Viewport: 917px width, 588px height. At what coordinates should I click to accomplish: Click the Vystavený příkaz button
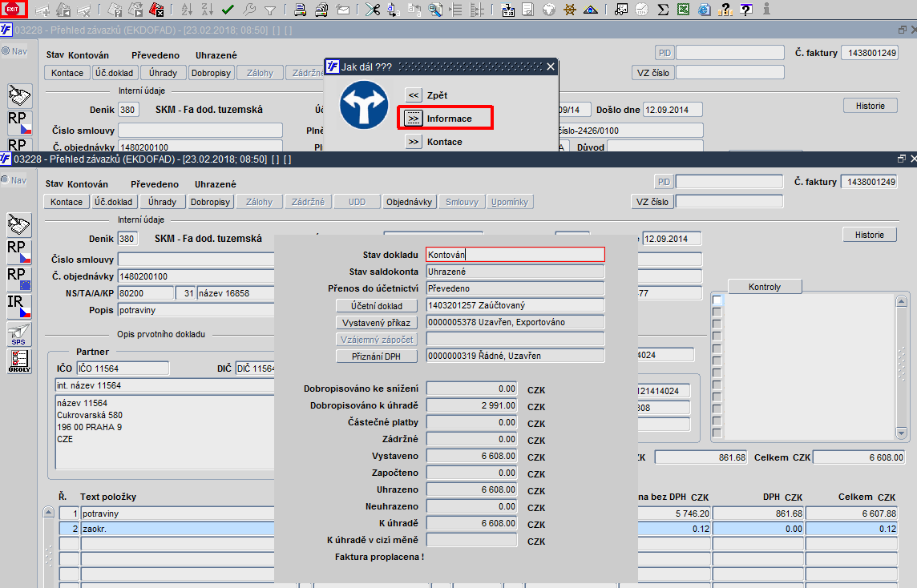click(377, 323)
